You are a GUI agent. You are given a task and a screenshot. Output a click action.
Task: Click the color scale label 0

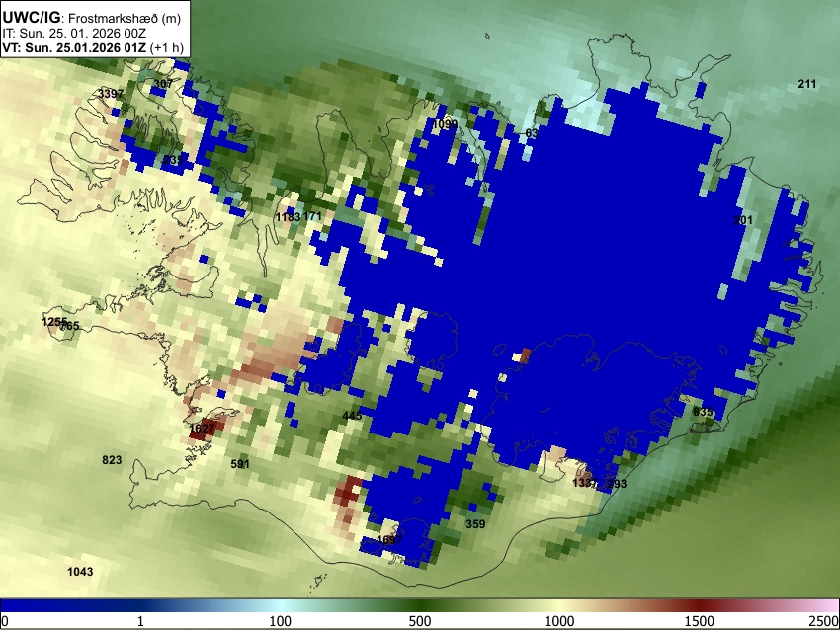(x=5, y=622)
